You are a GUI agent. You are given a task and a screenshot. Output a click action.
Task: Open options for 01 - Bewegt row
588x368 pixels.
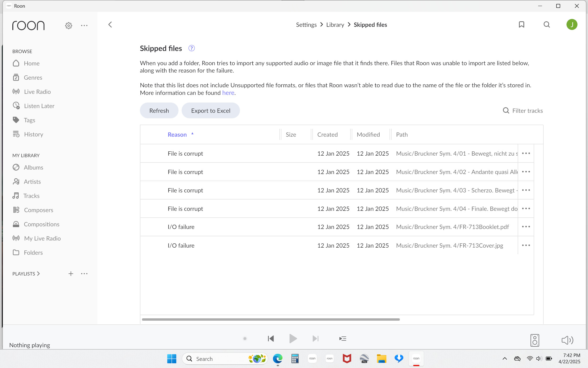tap(526, 153)
